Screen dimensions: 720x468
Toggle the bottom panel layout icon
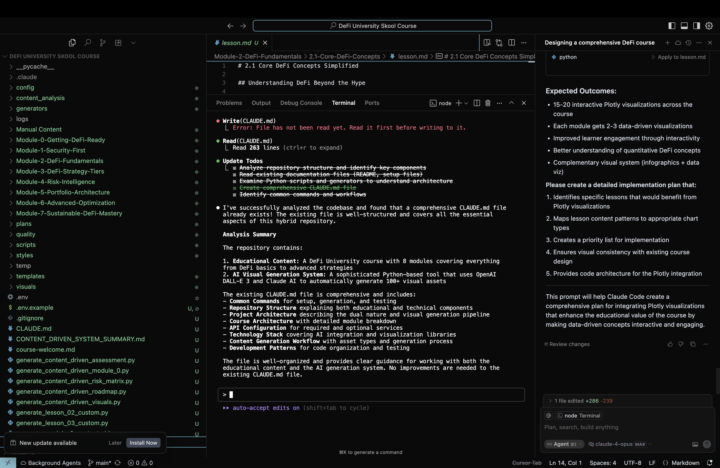(x=684, y=26)
